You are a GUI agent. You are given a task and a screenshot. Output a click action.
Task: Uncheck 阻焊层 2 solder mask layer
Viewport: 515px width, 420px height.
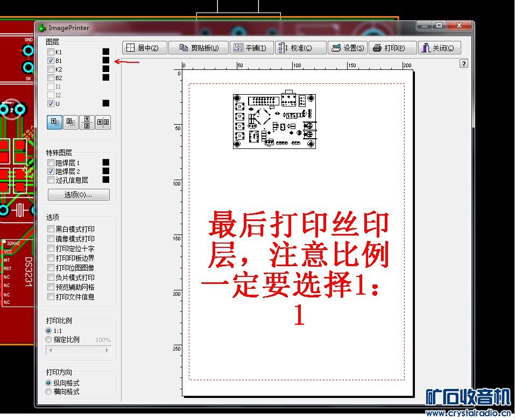(x=51, y=172)
